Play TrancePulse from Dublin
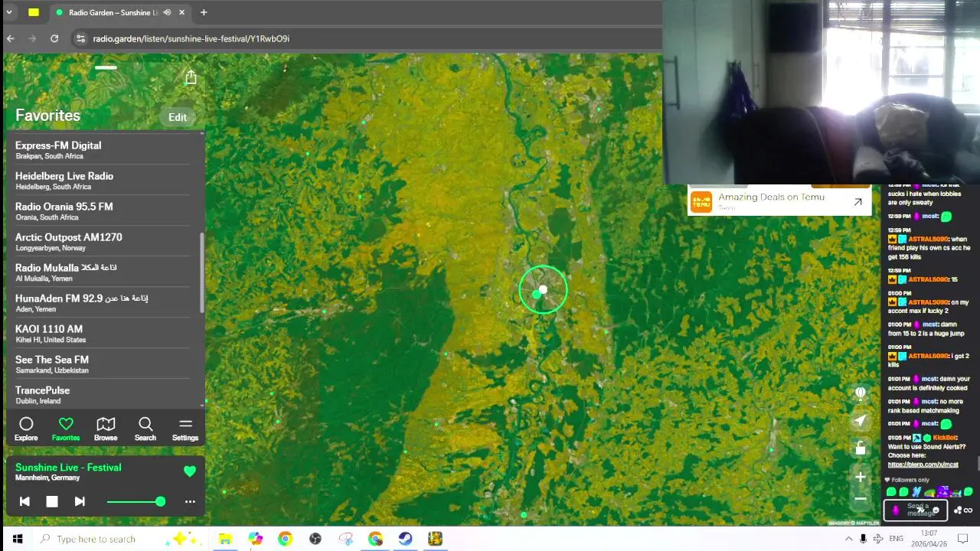Image resolution: width=980 pixels, height=551 pixels. point(103,394)
